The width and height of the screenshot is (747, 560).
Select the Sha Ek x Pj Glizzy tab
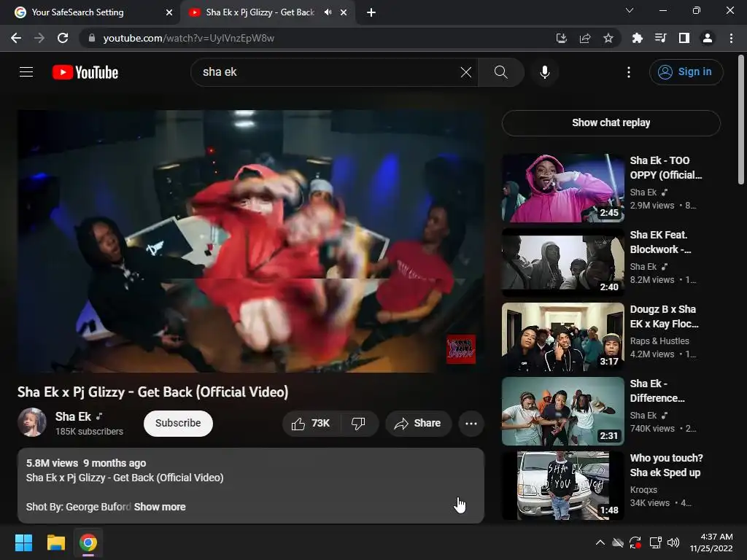tap(260, 12)
